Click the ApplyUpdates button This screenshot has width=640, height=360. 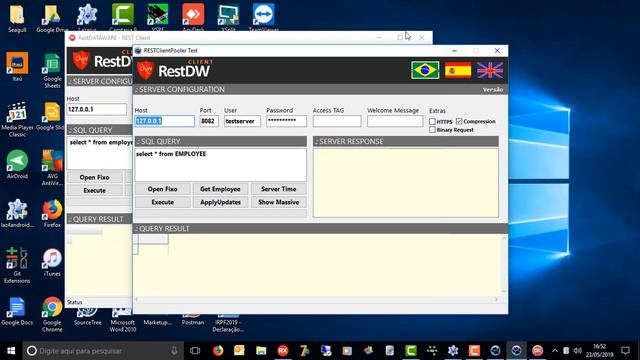220,202
